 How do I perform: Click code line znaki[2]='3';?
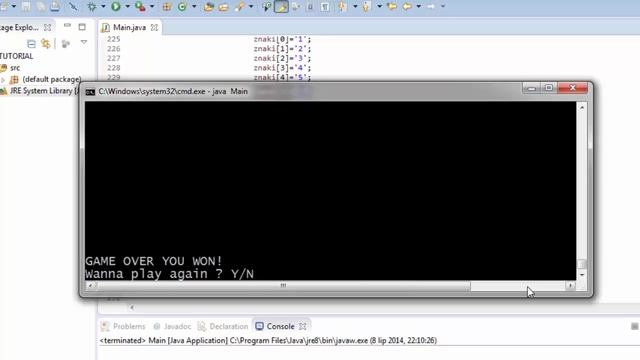[282, 58]
